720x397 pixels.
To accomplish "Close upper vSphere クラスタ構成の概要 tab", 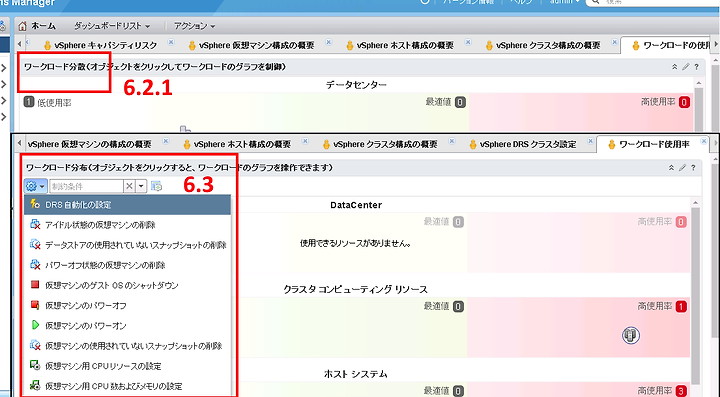I will [x=614, y=42].
